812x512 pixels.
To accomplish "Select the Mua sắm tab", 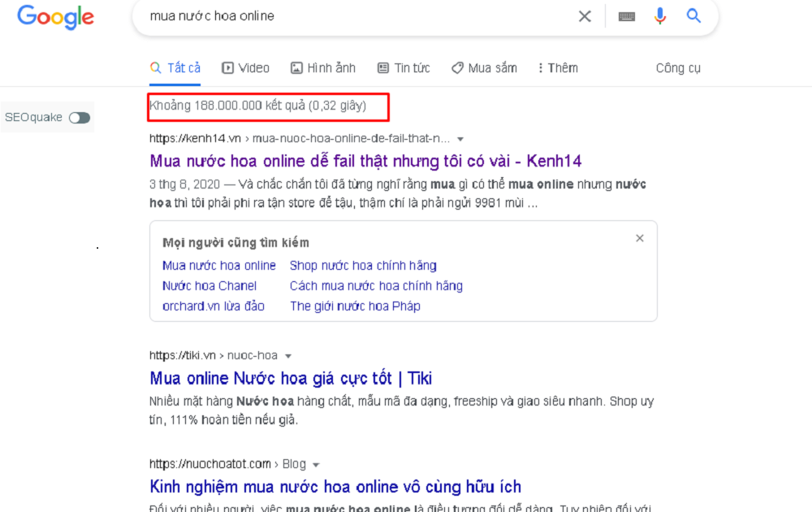I will click(484, 68).
